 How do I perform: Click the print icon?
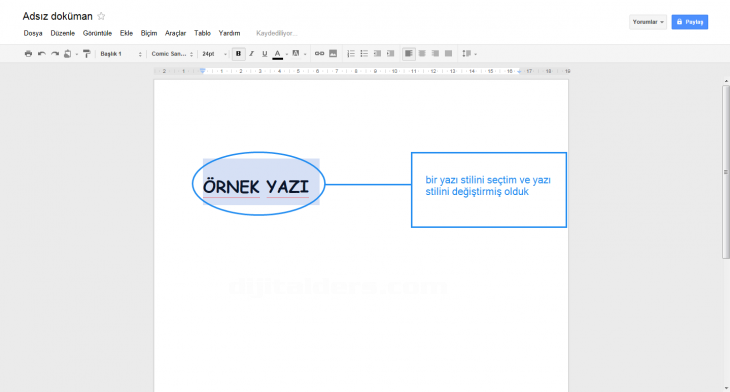coord(28,54)
